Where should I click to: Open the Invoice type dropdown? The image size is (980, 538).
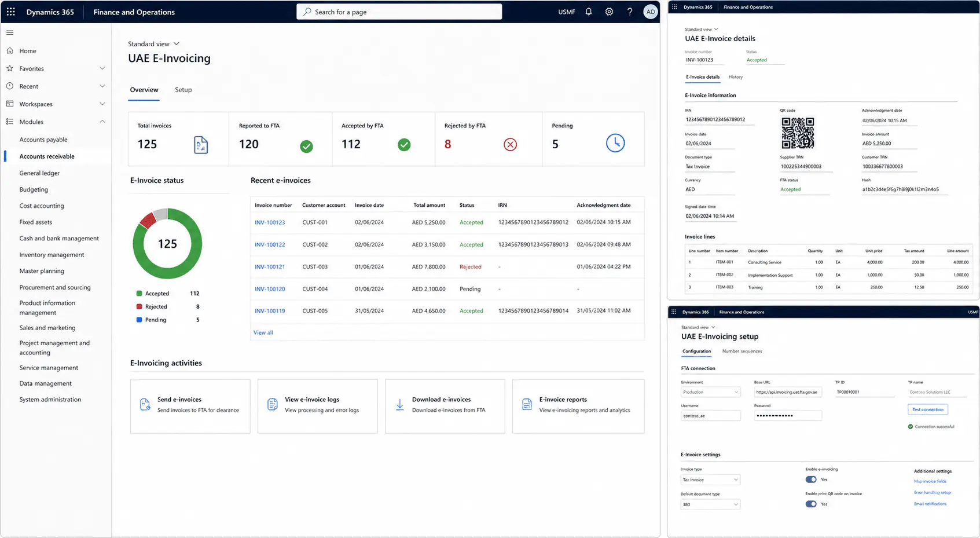710,480
